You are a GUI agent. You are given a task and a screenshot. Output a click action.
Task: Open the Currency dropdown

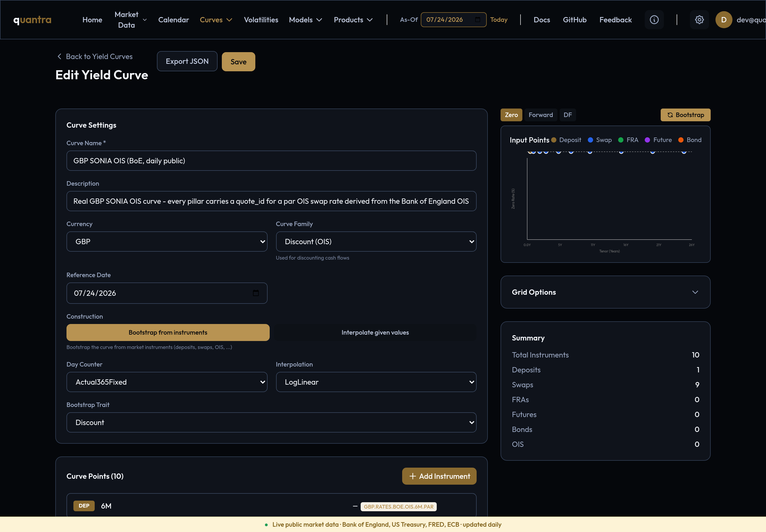[x=167, y=241]
